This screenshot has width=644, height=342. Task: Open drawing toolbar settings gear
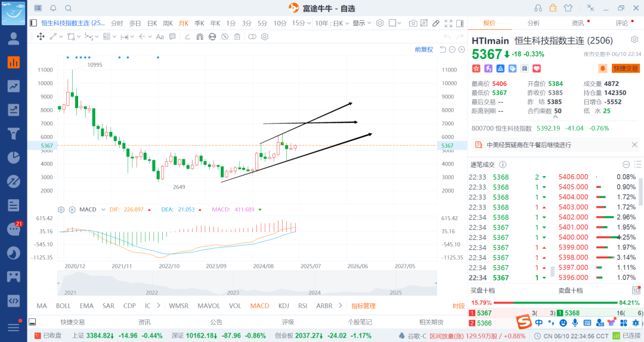click(265, 36)
